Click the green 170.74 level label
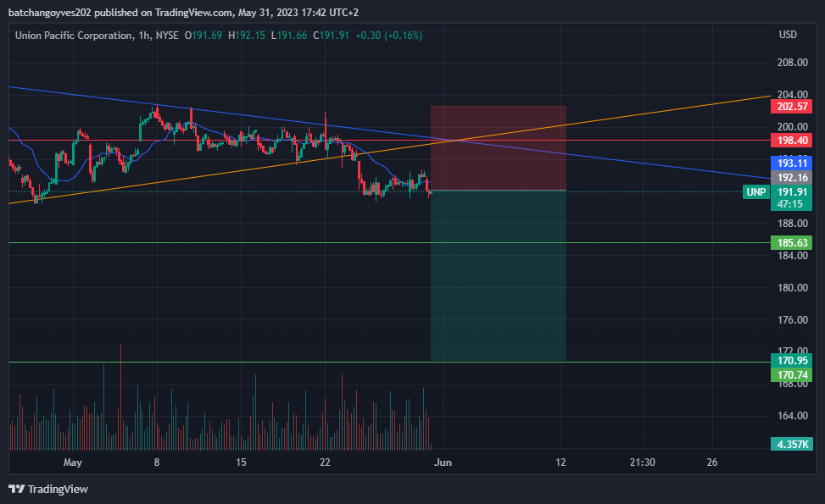 [791, 374]
